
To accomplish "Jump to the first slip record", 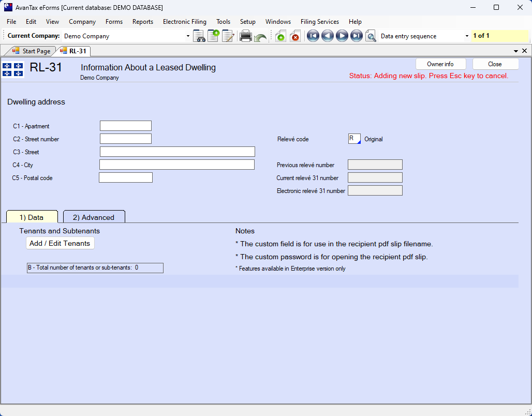I will (313, 36).
